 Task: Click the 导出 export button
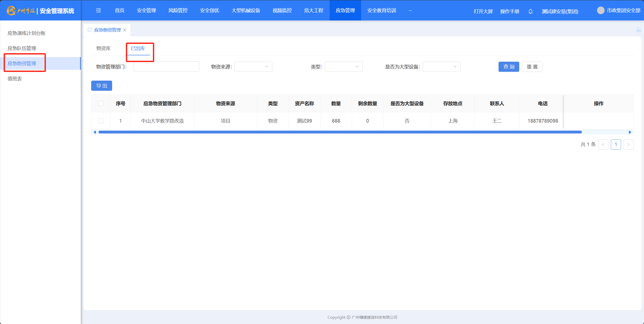click(x=102, y=86)
